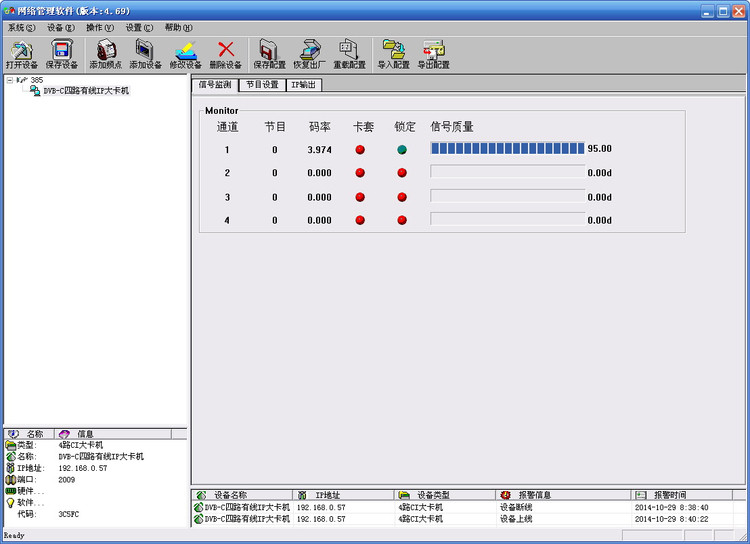Click the red 锁定 indicator for channel 3

coord(402,197)
